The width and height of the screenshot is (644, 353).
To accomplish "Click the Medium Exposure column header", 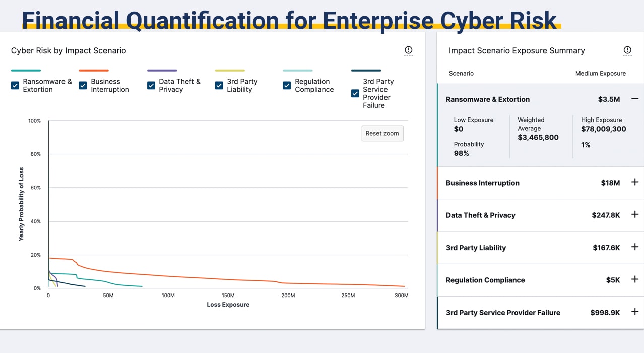I will coord(600,74).
